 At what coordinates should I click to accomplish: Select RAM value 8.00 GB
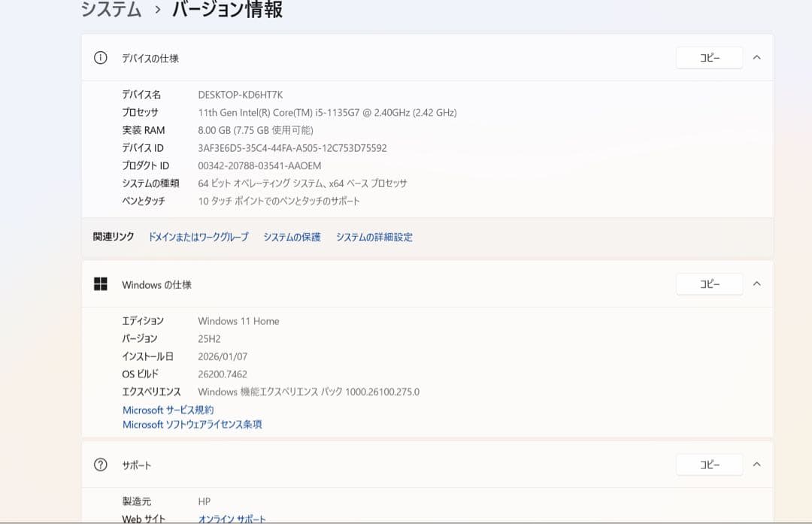point(256,130)
